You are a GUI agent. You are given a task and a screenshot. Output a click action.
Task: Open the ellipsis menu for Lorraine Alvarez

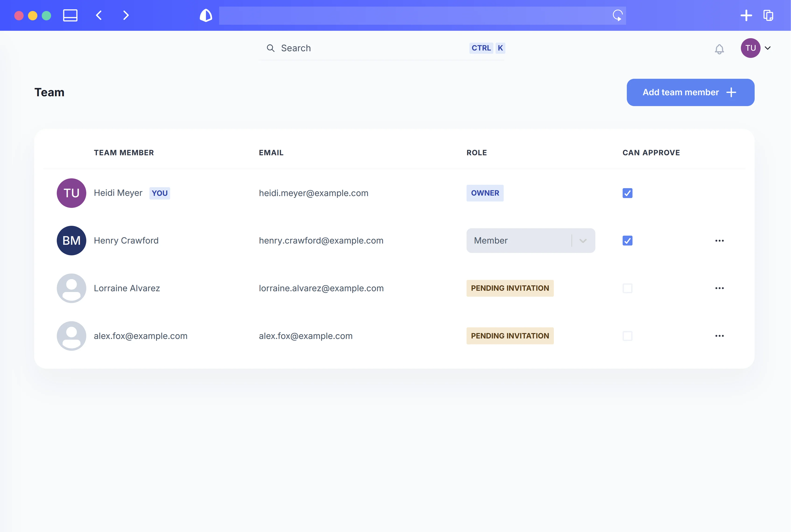720,288
